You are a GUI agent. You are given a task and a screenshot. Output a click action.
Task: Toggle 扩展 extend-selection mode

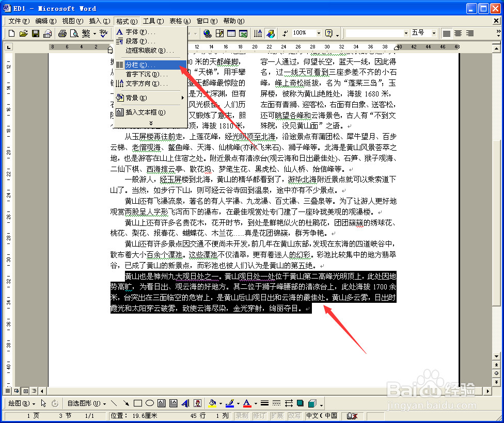(276, 415)
